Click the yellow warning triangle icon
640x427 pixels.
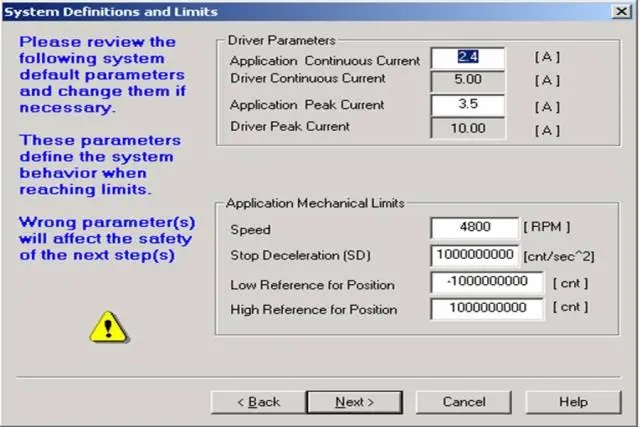pos(102,325)
